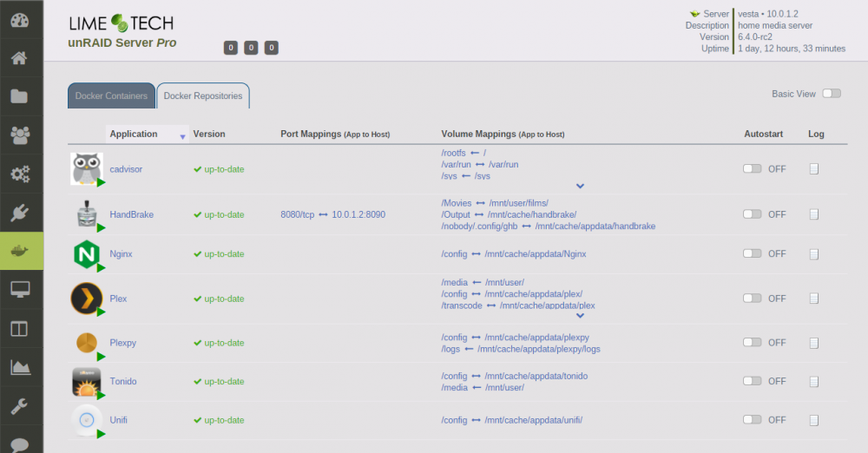The height and width of the screenshot is (453, 868).
Task: Enable autostart for Plex
Action: click(753, 298)
